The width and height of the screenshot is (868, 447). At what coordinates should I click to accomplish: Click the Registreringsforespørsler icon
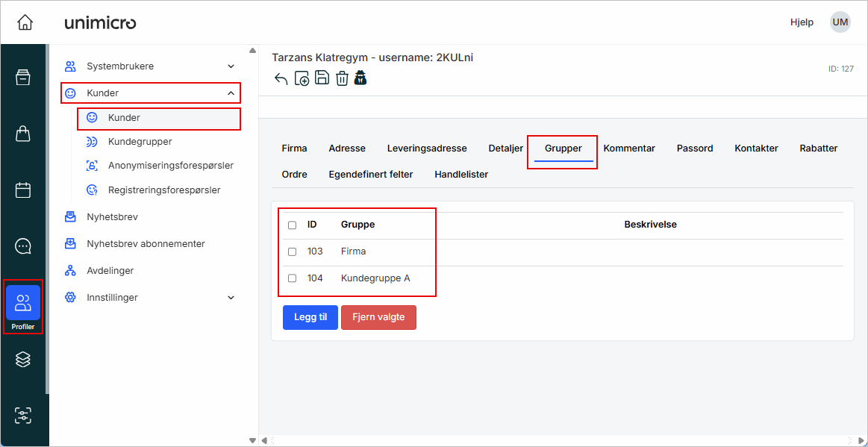click(x=92, y=190)
